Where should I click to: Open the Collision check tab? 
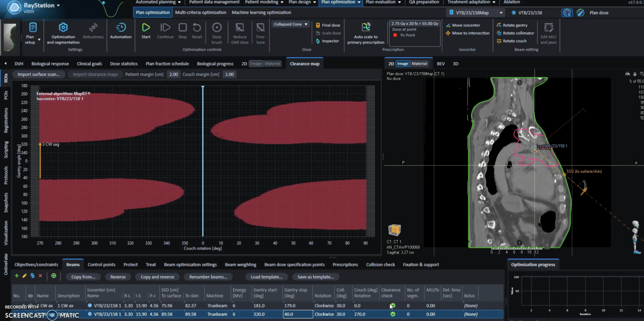click(x=380, y=264)
